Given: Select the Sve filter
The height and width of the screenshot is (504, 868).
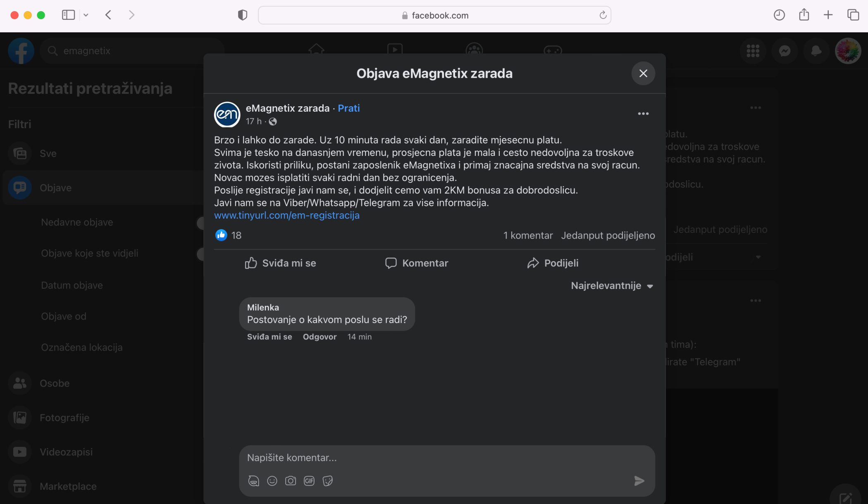Looking at the screenshot, I should (103, 153).
